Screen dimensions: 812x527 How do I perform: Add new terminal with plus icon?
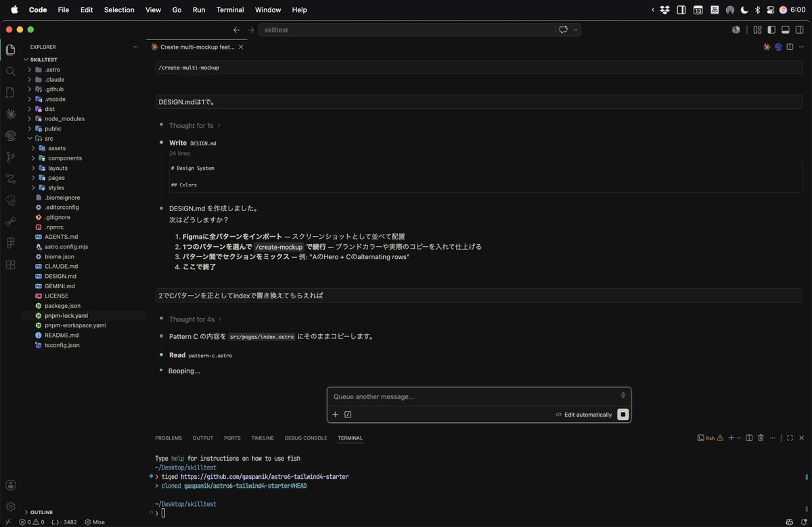(731, 438)
